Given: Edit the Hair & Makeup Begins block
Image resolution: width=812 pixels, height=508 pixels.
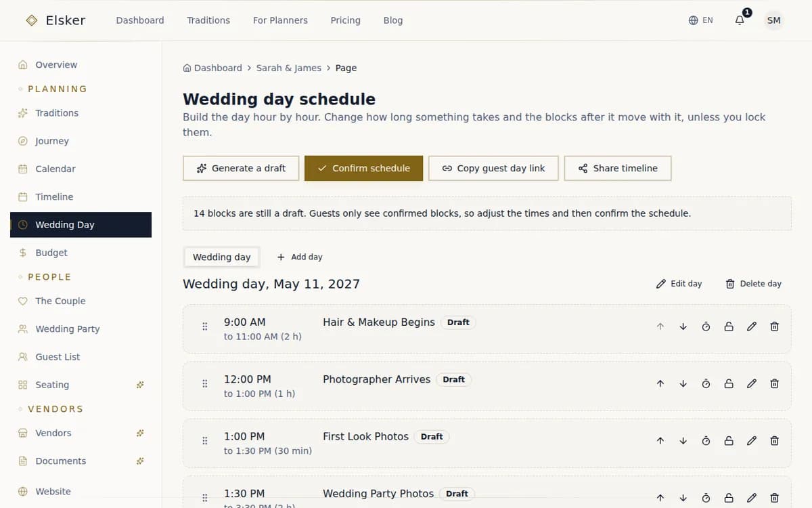Looking at the screenshot, I should point(752,326).
